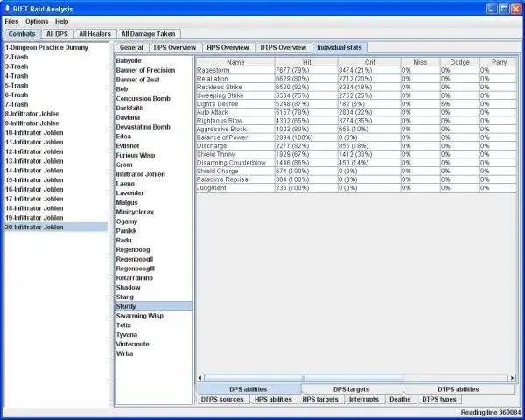Click the RIFT Raid Analysis title bar icon
This screenshot has width=525, height=420.
point(7,9)
